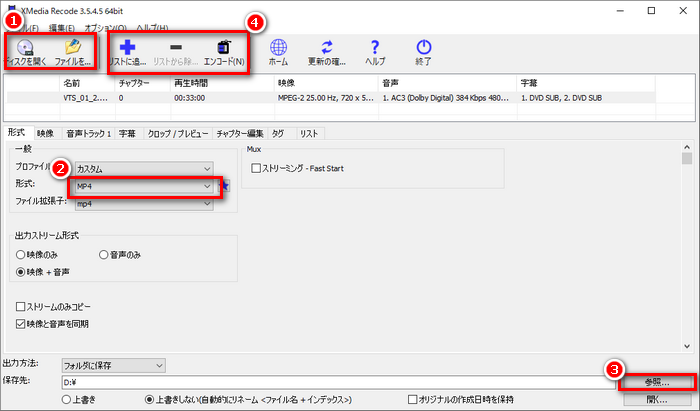The height and width of the screenshot is (411, 700).
Task: Open the 形式 dropdown set to MP4
Action: (x=144, y=186)
